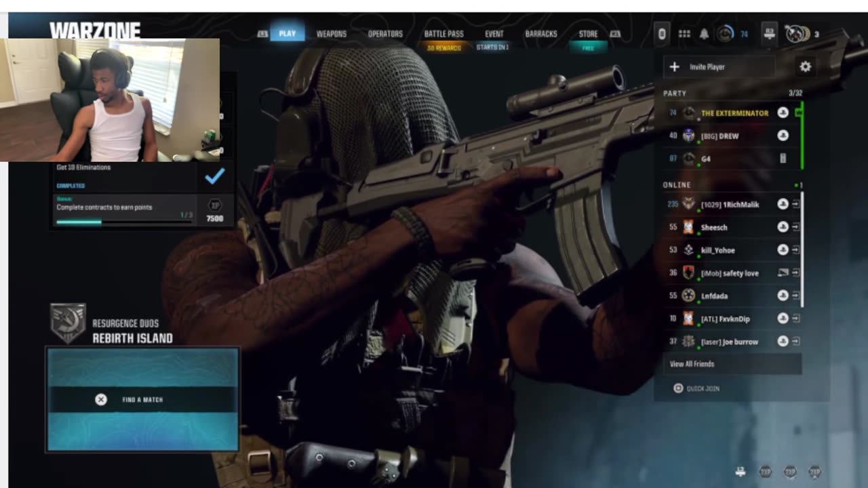
Task: Open notifications bell
Action: (704, 34)
